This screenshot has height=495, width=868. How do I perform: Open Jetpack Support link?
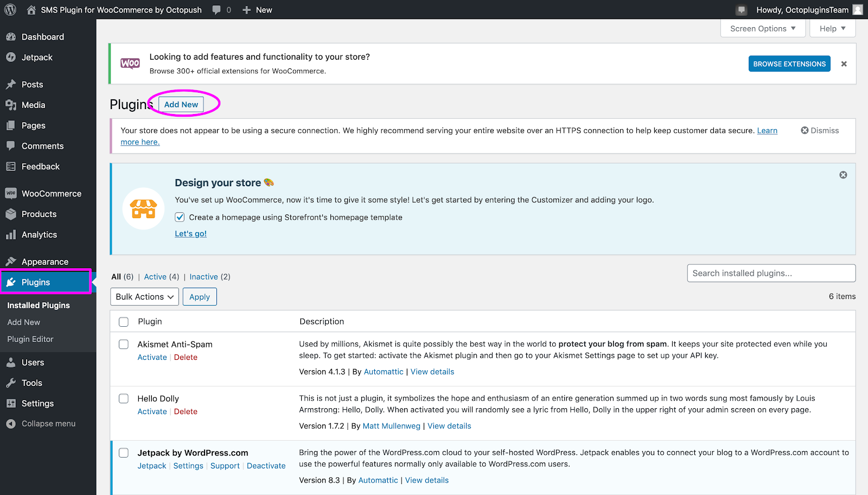[x=225, y=466]
